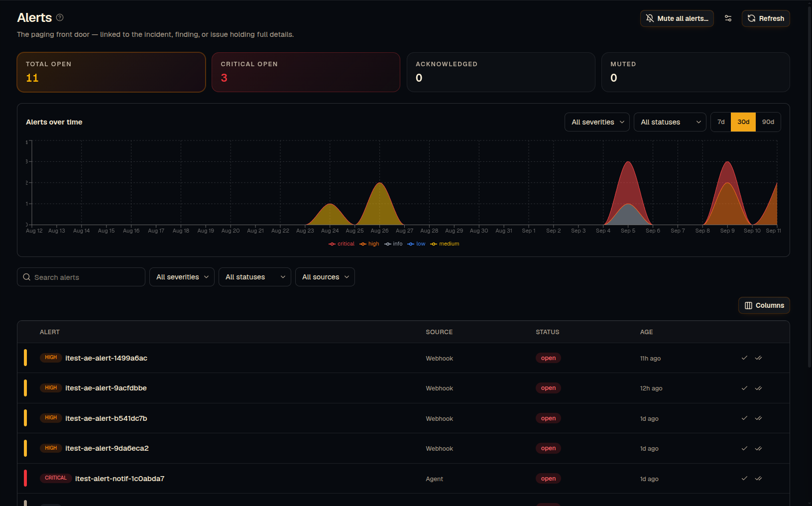Expand All statuses filter above the alerts table
Viewport: 812px width, 506px height.
point(254,277)
